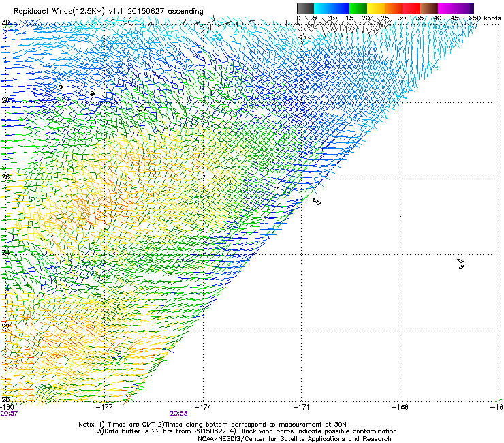Click the '15' legend label
Screen dimensions: 504x443
click(x=349, y=18)
